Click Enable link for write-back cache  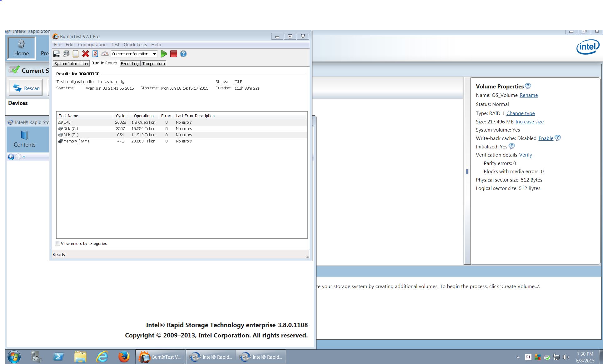click(x=546, y=138)
